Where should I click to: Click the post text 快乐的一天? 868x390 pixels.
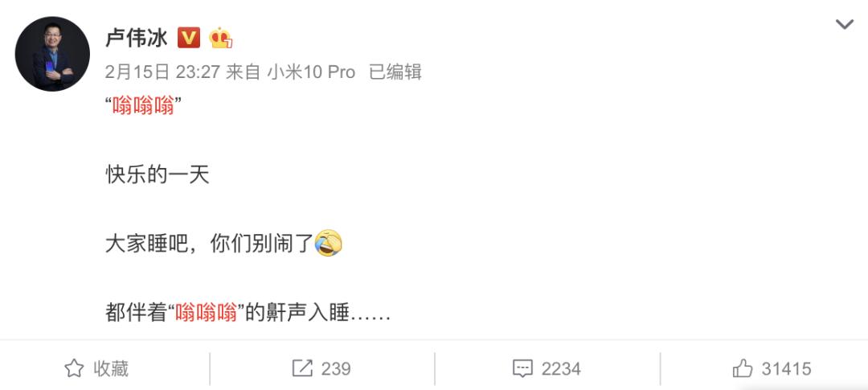(x=158, y=175)
